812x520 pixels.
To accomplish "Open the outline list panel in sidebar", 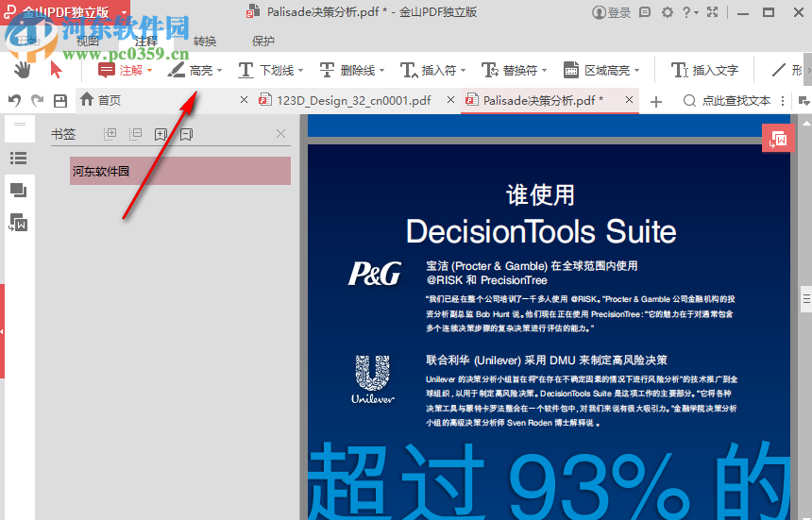I will tap(19, 158).
